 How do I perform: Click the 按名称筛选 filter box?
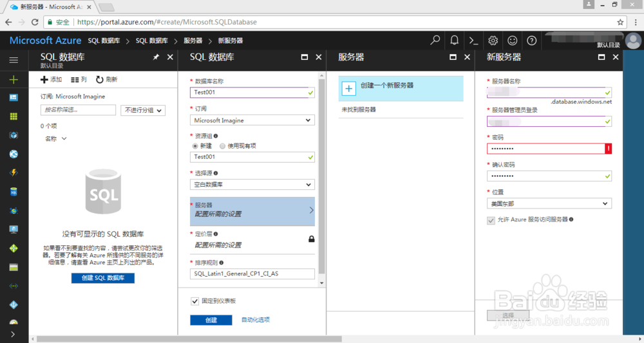pos(78,110)
